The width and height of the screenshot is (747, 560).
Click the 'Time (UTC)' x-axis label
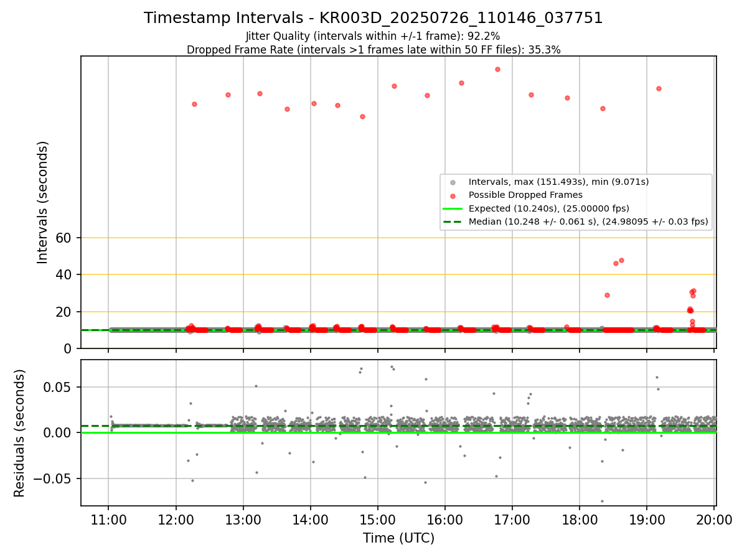point(399,538)
